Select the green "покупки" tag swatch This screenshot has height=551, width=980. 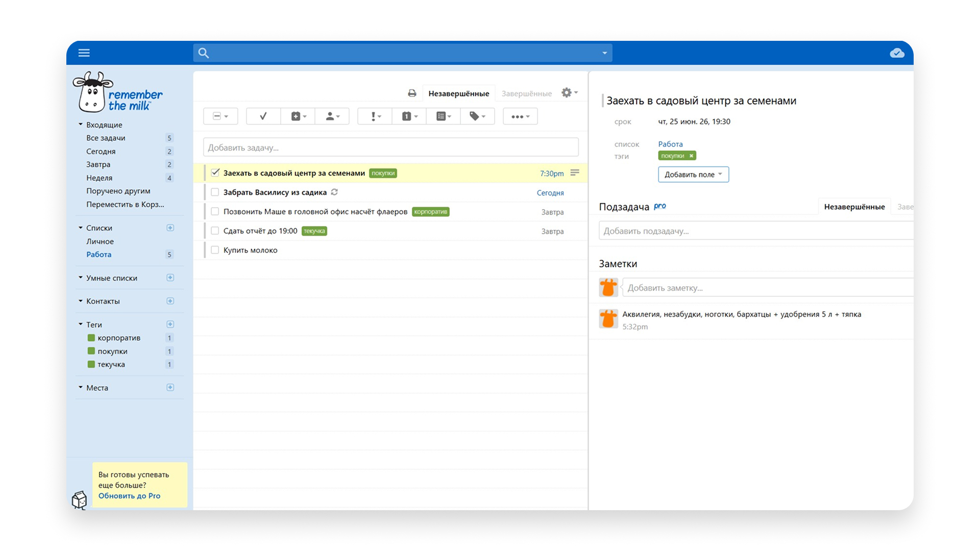click(91, 351)
